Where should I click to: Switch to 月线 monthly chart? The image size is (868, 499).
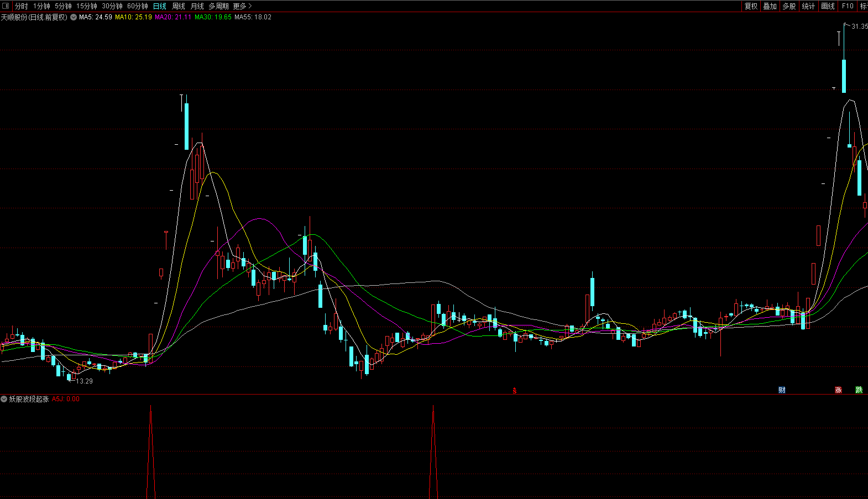[x=197, y=6]
